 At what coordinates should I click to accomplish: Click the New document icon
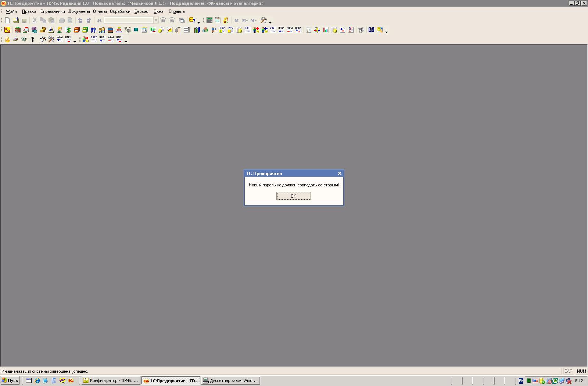7,20
